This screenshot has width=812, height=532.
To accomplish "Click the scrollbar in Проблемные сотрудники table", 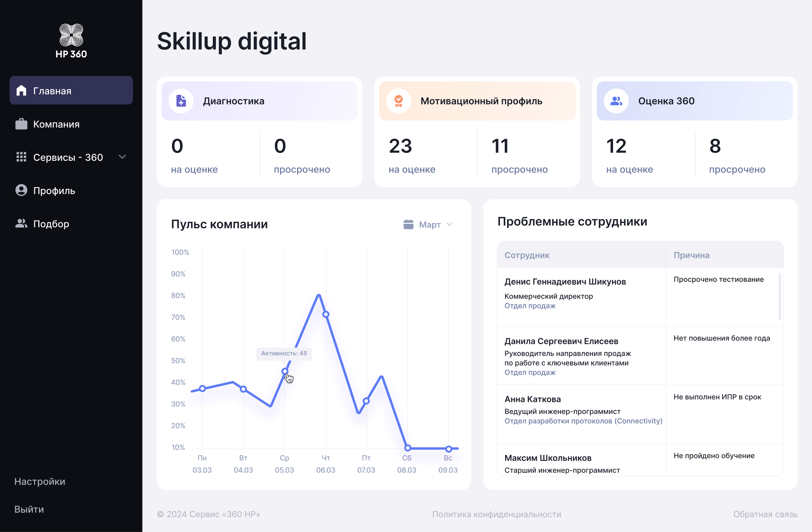I will pyautogui.click(x=780, y=296).
